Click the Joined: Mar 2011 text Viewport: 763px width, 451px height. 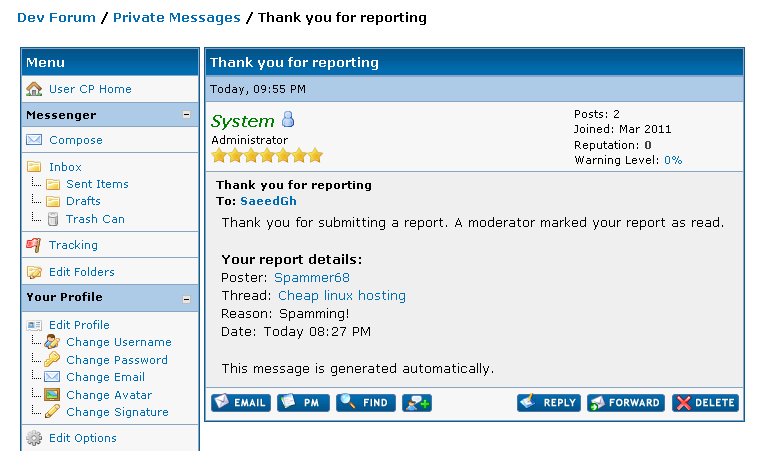(622, 129)
